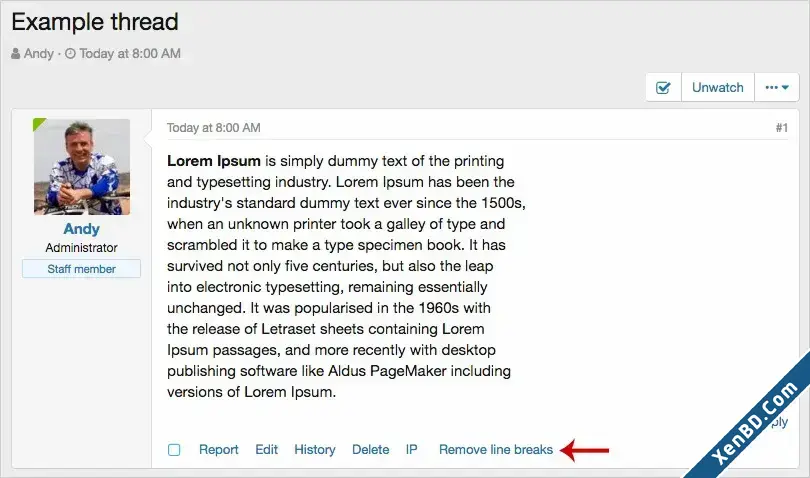Click the Example thread title
810x478 pixels.
[x=95, y=22]
